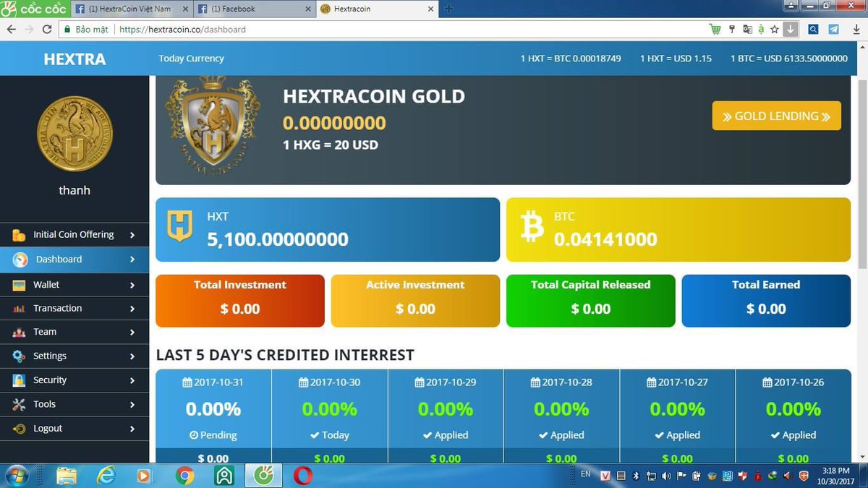Expand the Team chevron
The image size is (868, 488).
132,333
